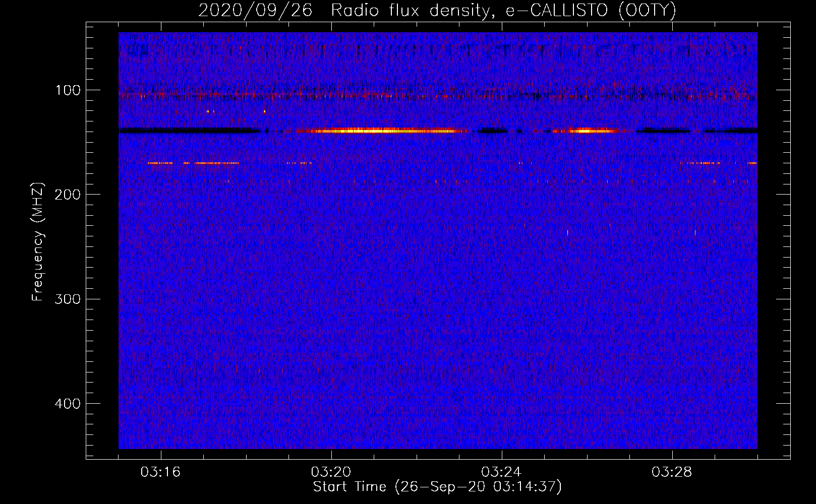Click the 200 frequency tick label
816x504 pixels.
click(x=68, y=195)
